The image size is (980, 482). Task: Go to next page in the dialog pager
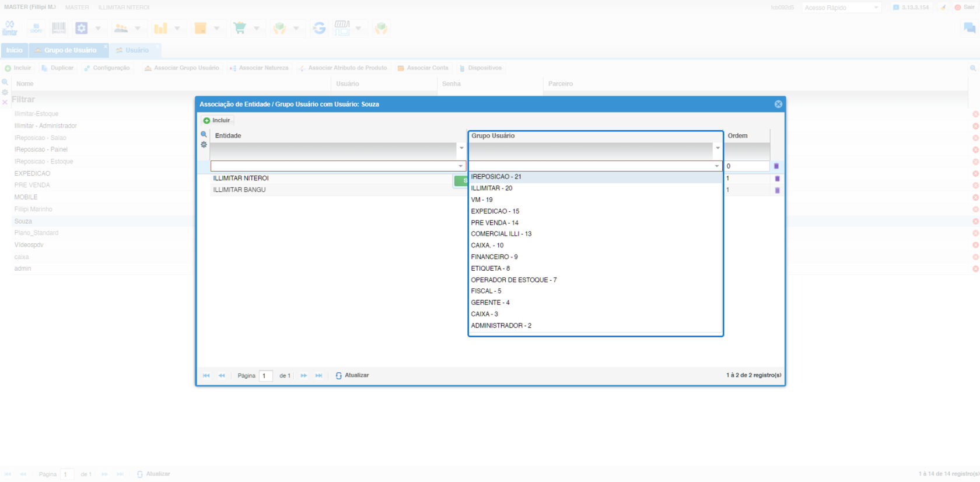coord(304,376)
